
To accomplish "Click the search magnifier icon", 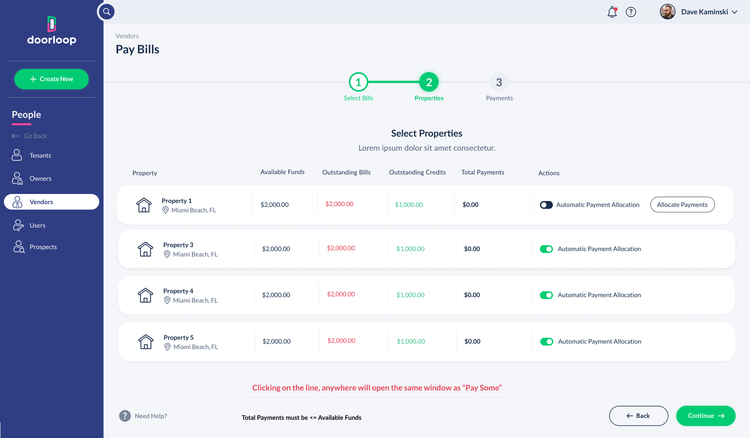I will click(x=107, y=12).
